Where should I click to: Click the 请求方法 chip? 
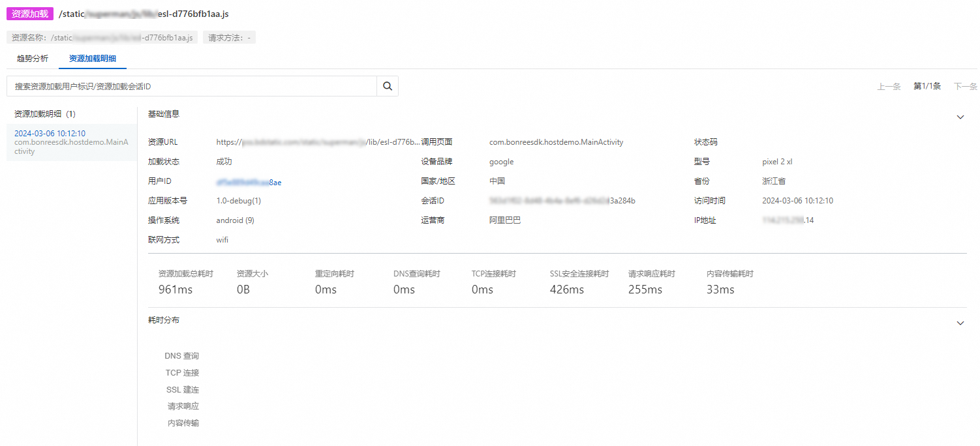[229, 38]
